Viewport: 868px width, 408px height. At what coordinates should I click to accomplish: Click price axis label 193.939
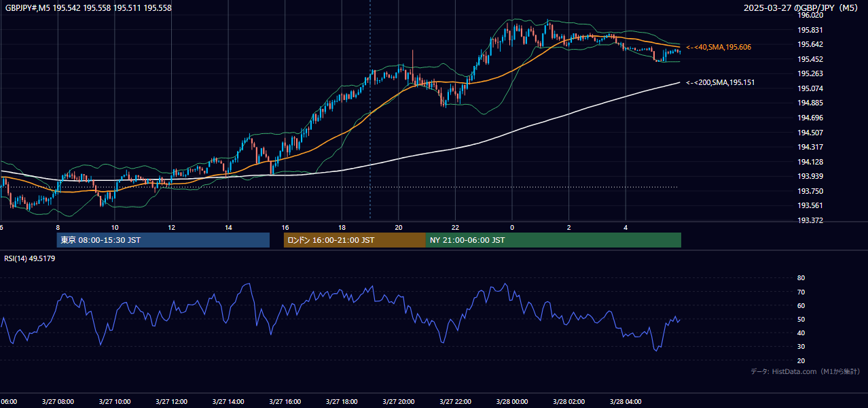click(x=810, y=176)
